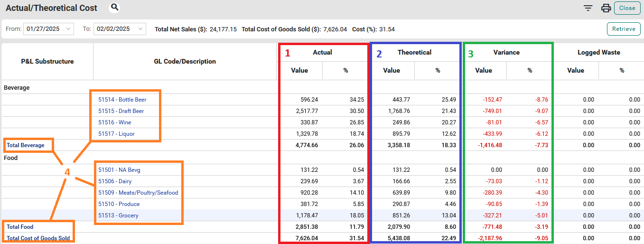Viewport: 644px width, 244px height.
Task: Click the Total Food link
Action: pyautogui.click(x=20, y=227)
